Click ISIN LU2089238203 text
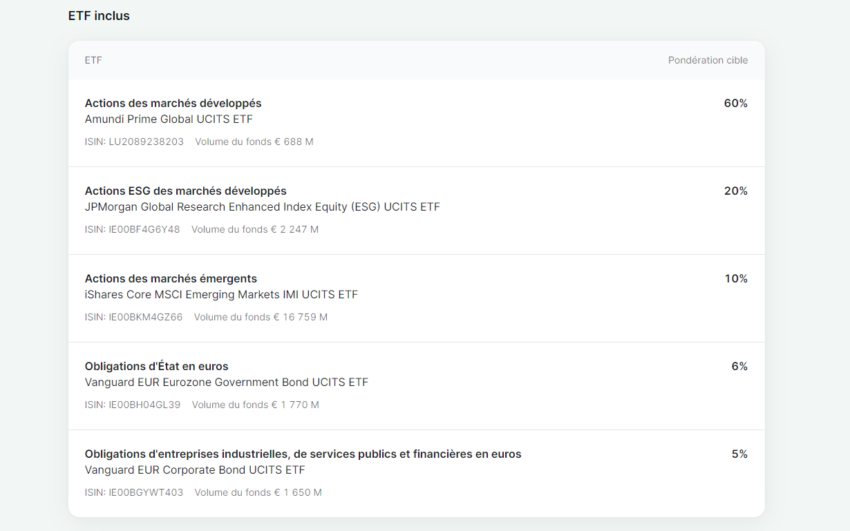 click(134, 142)
